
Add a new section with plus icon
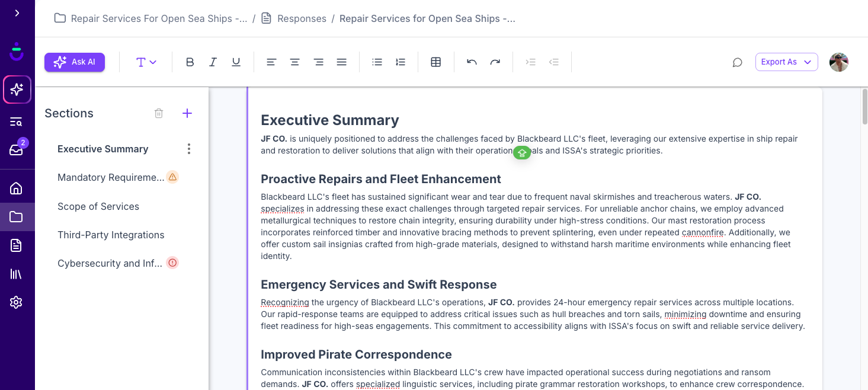[187, 113]
